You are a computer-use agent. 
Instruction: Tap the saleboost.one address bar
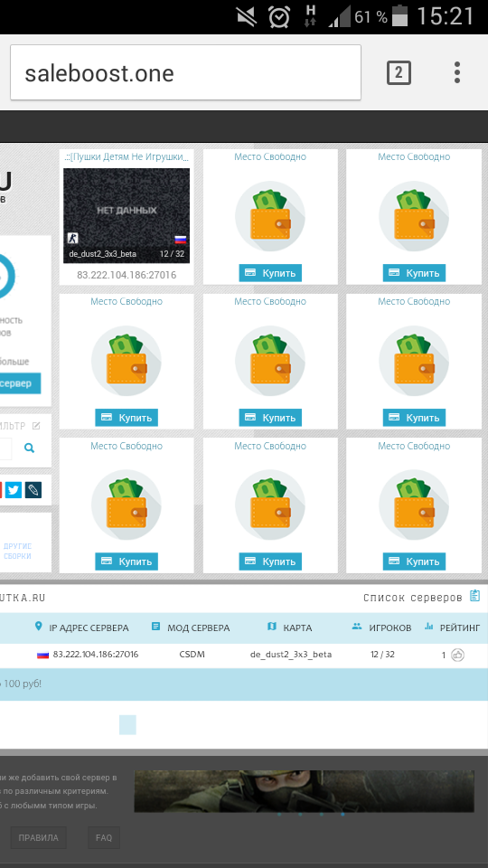(x=185, y=72)
